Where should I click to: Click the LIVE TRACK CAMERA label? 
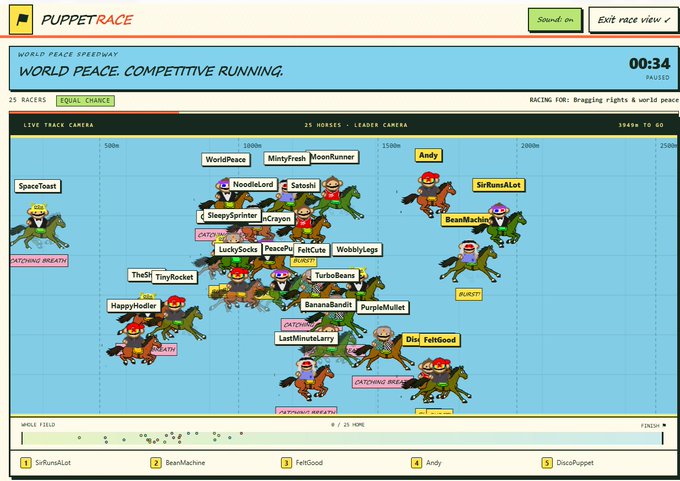coord(59,125)
